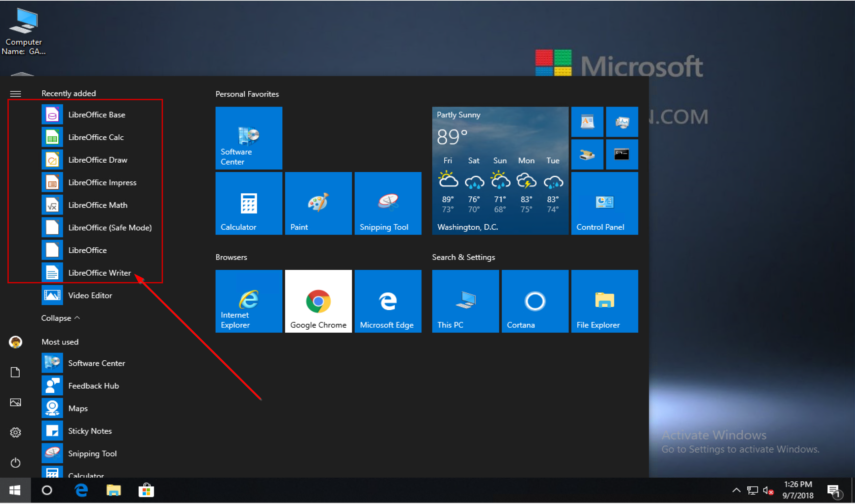Show hidden icons in the system tray

coord(737,491)
